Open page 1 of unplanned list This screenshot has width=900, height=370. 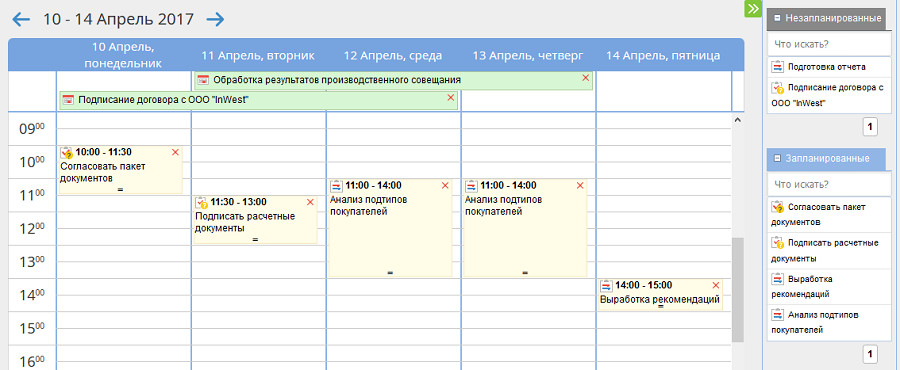click(x=870, y=127)
